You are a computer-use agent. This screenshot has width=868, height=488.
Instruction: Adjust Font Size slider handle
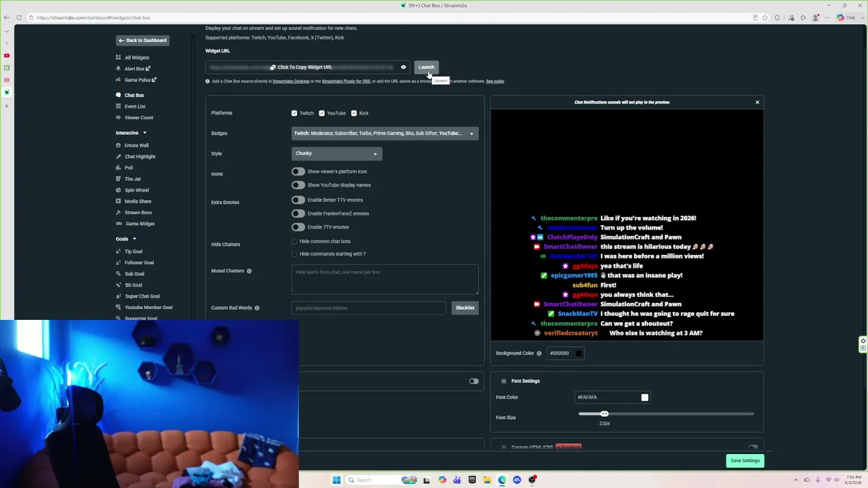604,413
